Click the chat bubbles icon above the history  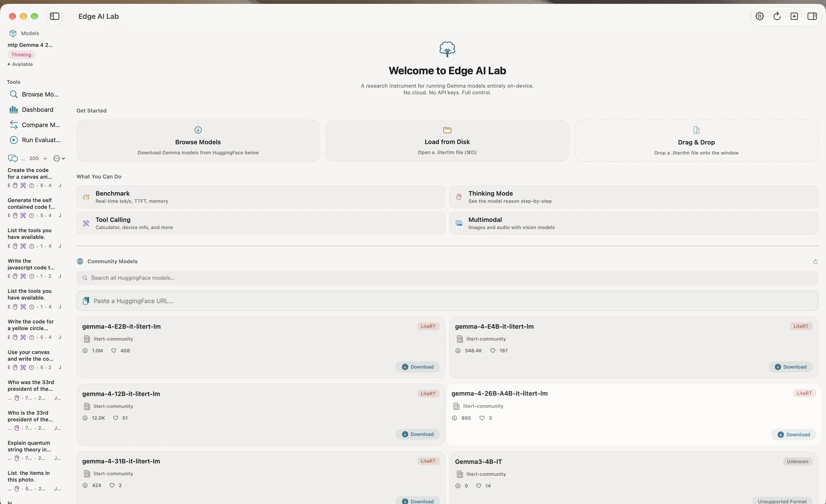pyautogui.click(x=13, y=158)
